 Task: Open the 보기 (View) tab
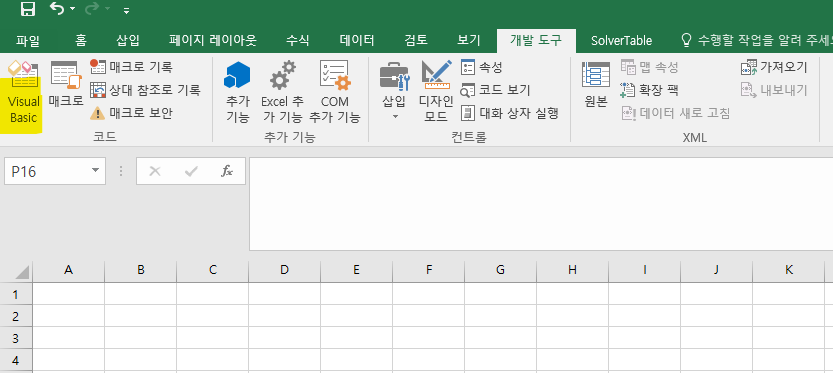coord(469,40)
